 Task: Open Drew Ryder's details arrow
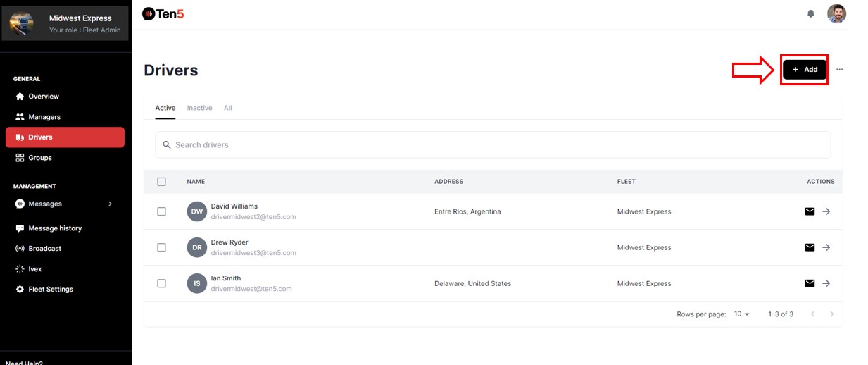click(826, 247)
